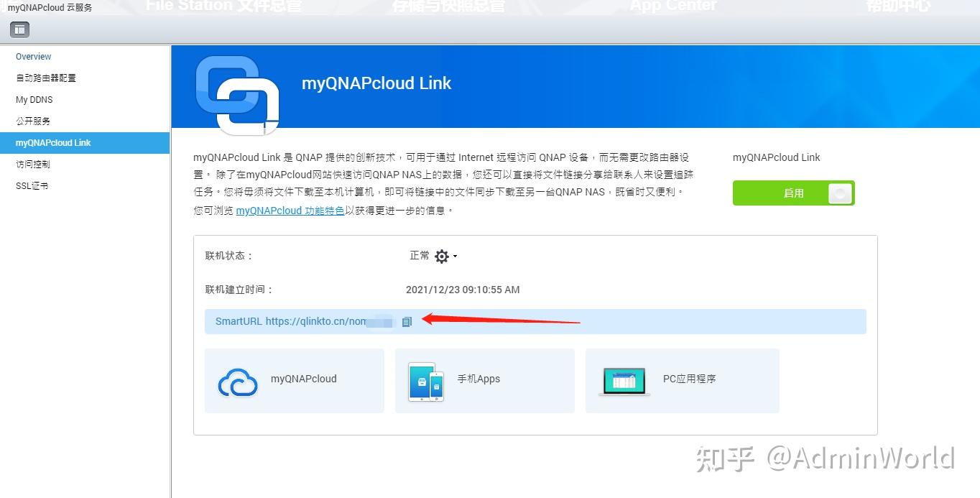Copy the SmartURL using the copy icon

pos(407,321)
